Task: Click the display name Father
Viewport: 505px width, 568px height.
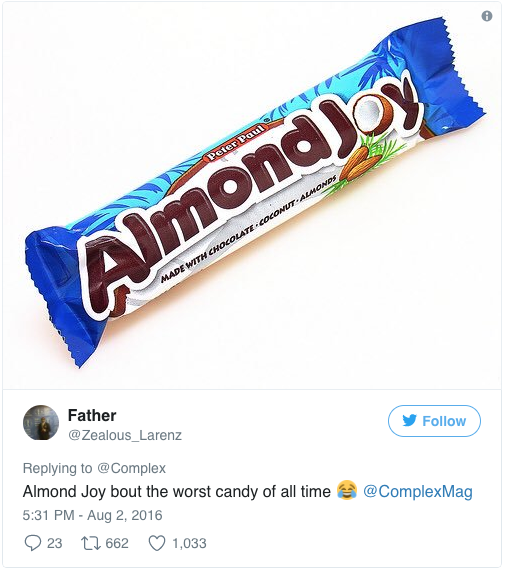Action: pyautogui.click(x=92, y=415)
